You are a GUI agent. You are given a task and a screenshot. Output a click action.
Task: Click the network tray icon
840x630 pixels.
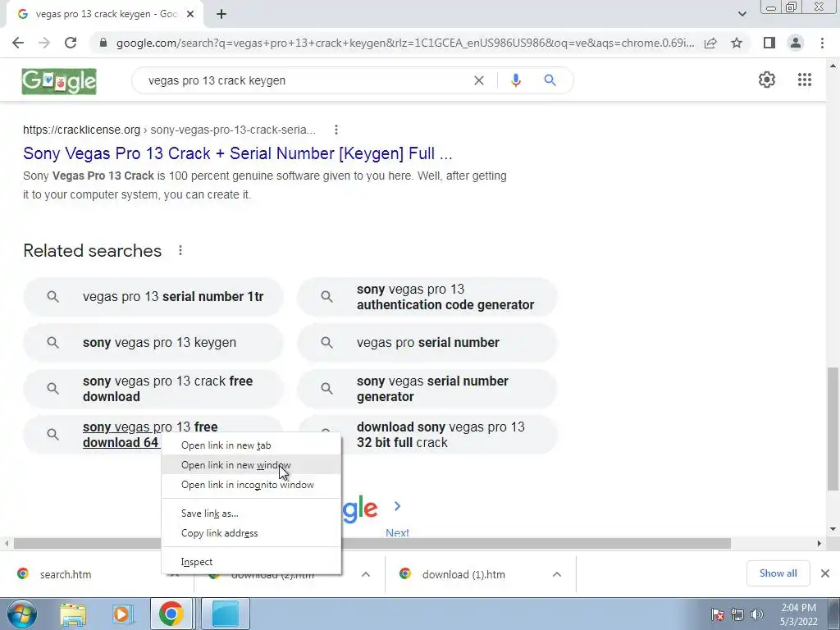pos(737,614)
